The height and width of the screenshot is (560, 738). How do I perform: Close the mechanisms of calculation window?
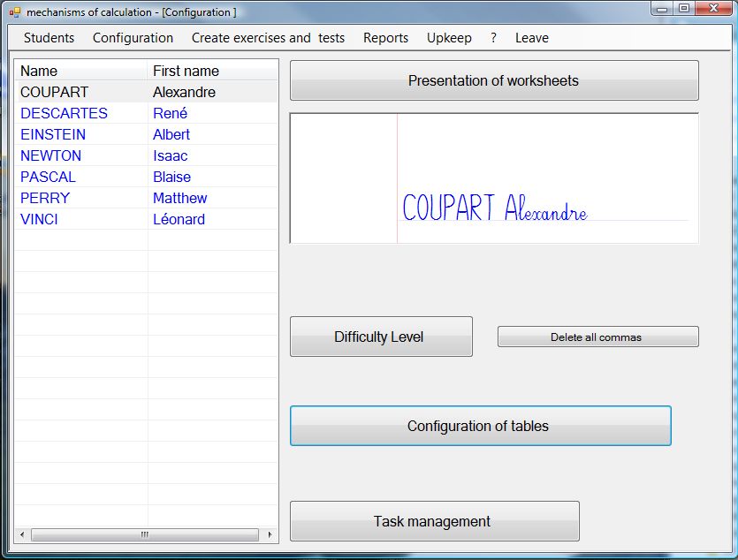[713, 9]
